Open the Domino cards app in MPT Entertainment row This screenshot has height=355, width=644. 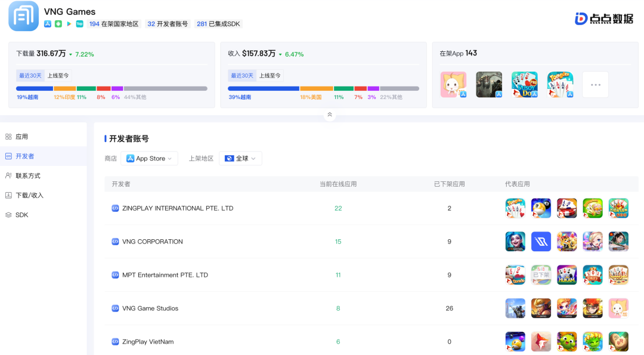tap(515, 275)
